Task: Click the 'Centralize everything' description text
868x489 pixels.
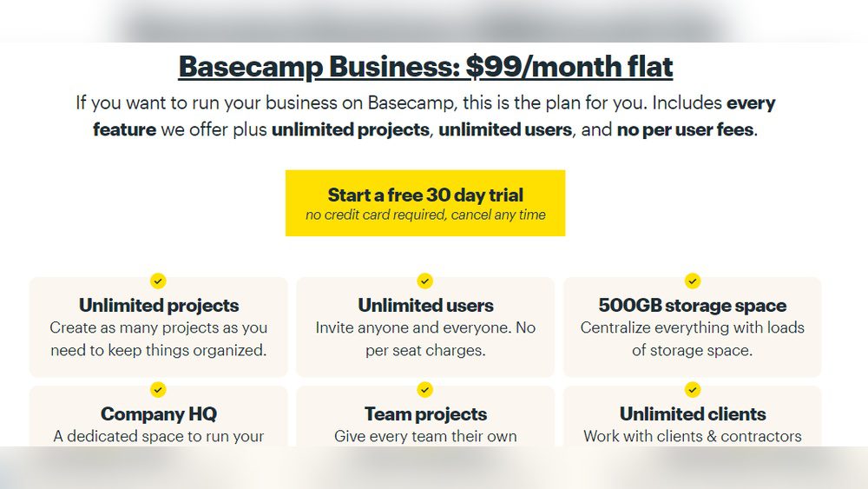Action: [693, 339]
